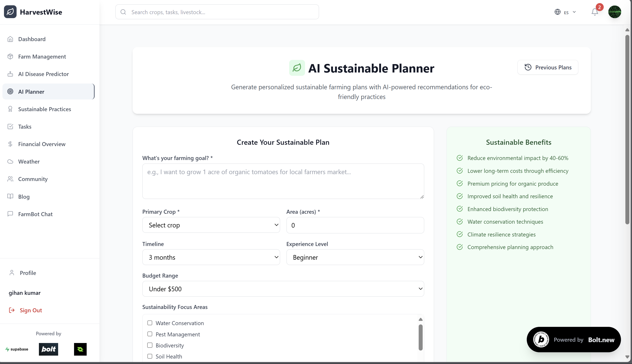Click the notification bell
Viewport: 632px width, 364px height.
click(594, 12)
